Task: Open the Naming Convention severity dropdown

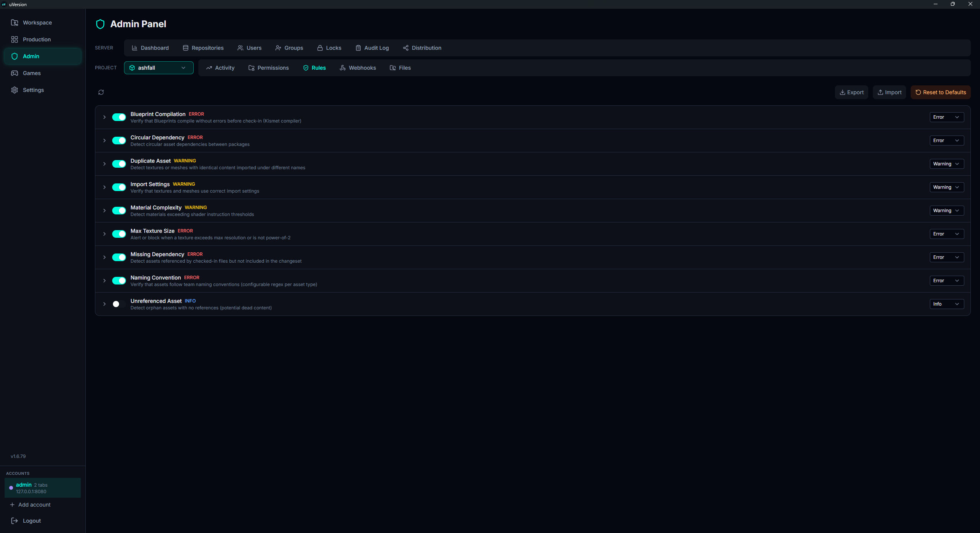Action: point(947,281)
